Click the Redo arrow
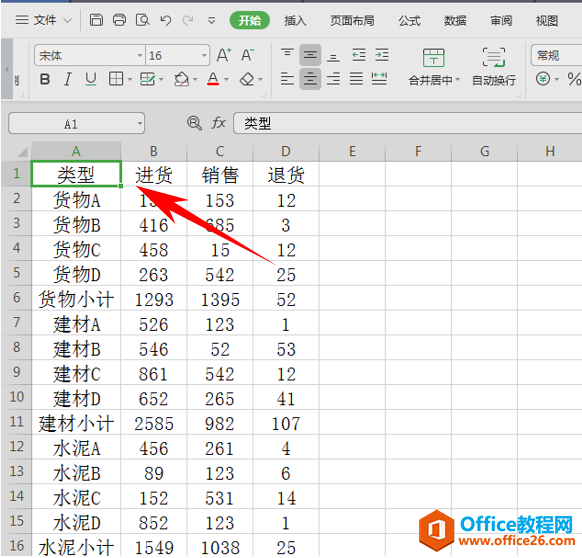This screenshot has width=582, height=558. point(188,20)
